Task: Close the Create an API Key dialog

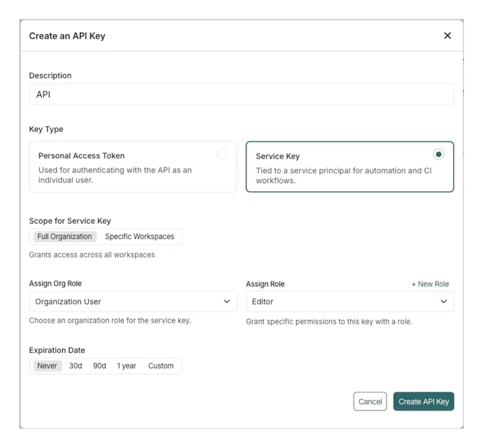Action: 447,35
